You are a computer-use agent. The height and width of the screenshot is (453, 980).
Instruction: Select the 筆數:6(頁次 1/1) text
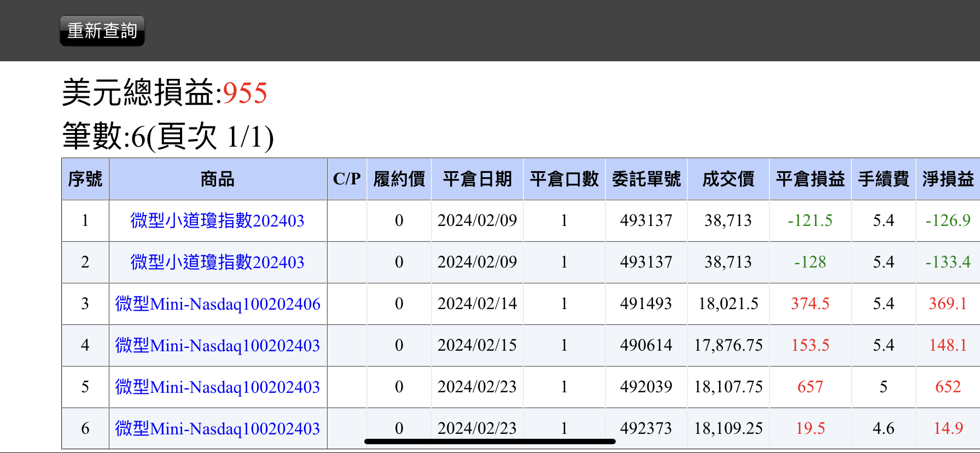pyautogui.click(x=168, y=136)
